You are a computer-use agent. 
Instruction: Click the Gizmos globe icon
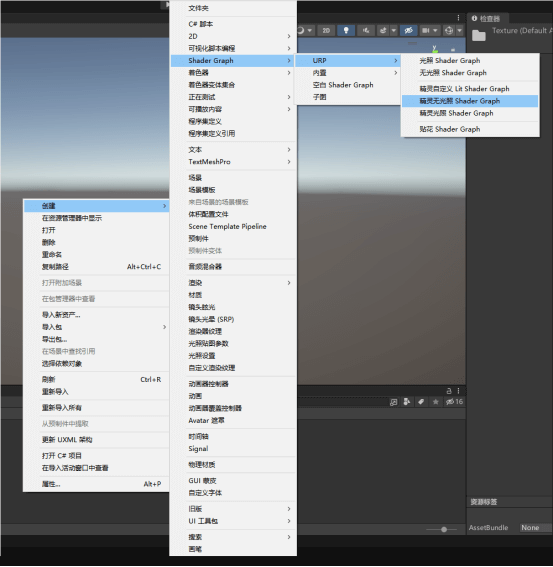(449, 31)
